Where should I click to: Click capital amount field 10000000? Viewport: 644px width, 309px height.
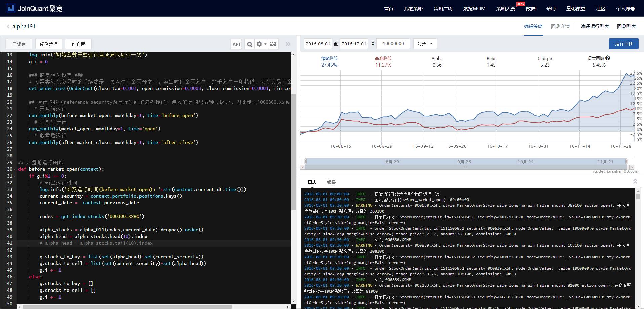(x=393, y=44)
